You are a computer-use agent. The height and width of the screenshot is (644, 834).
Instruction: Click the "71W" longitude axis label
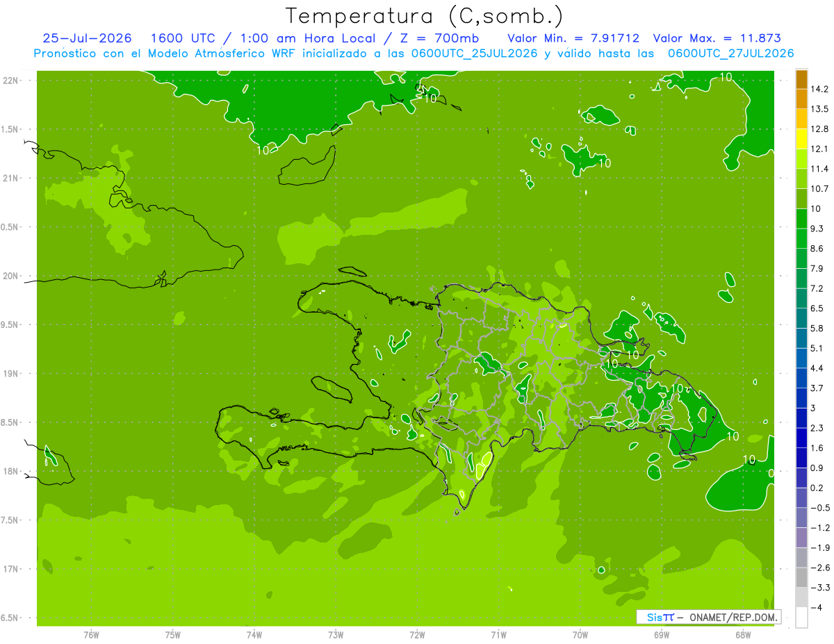pos(498,635)
